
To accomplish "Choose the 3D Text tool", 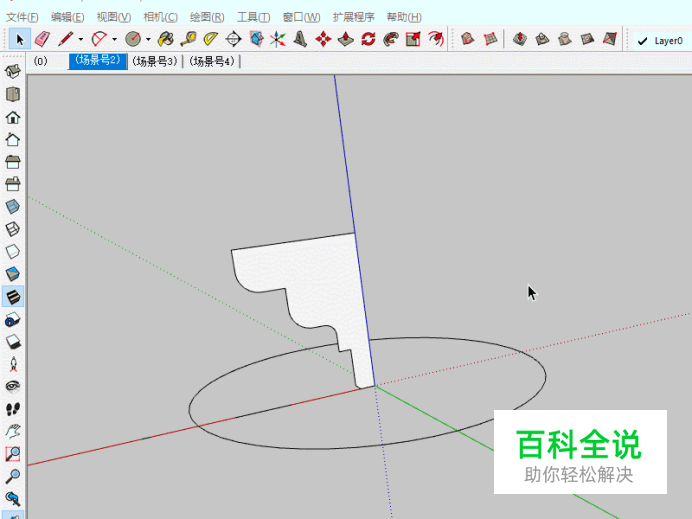I will pos(301,39).
